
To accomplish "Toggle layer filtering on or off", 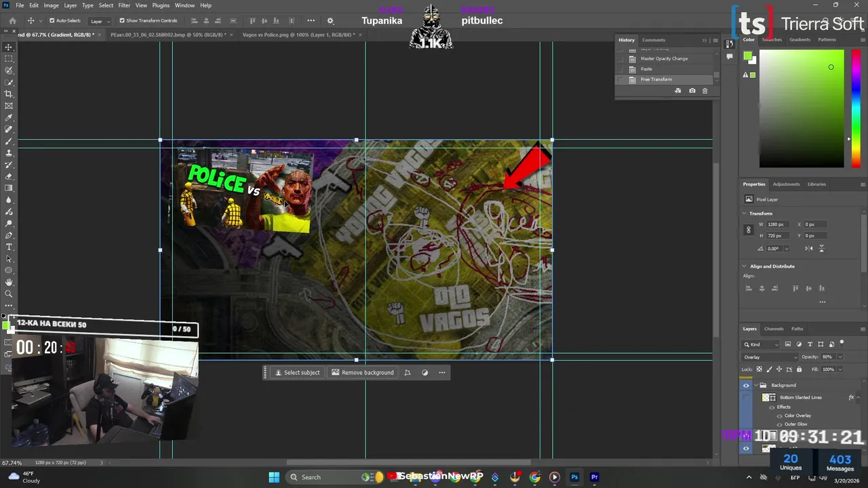I will click(x=842, y=343).
